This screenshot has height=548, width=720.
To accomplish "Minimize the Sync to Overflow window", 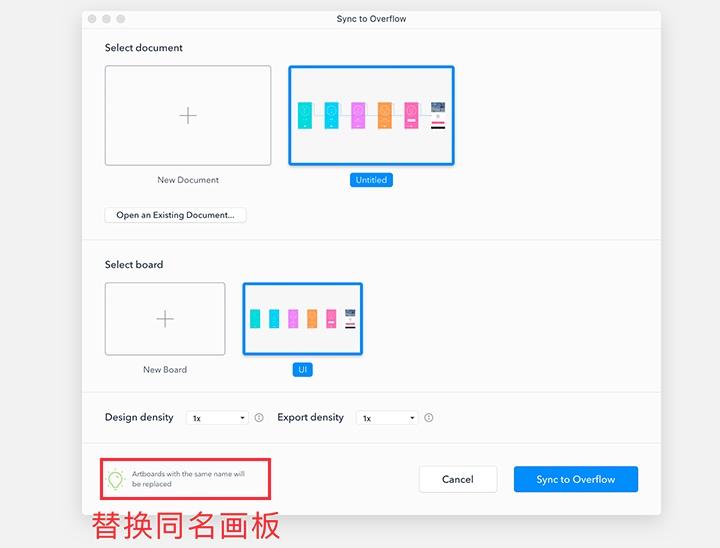I will click(106, 19).
